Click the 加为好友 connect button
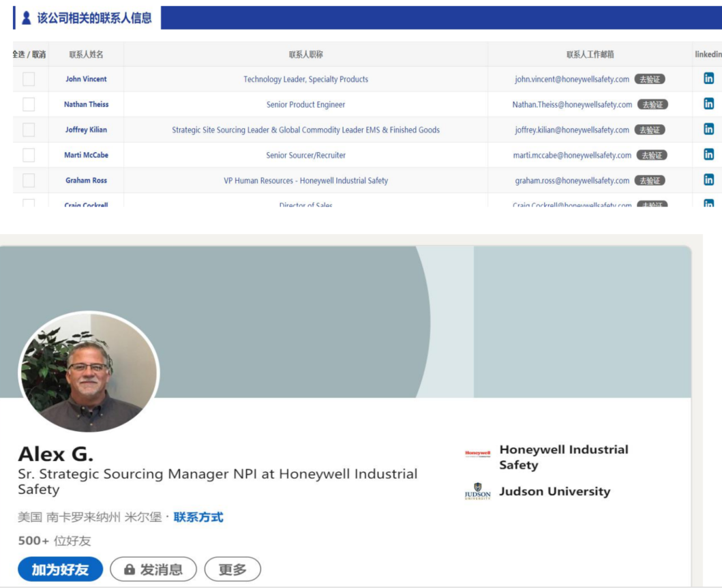The height and width of the screenshot is (588, 722). click(60, 569)
